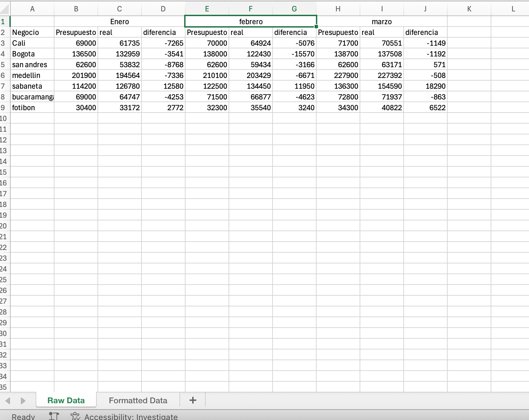
Task: Select the merged Enero header cell
Action: tap(120, 22)
